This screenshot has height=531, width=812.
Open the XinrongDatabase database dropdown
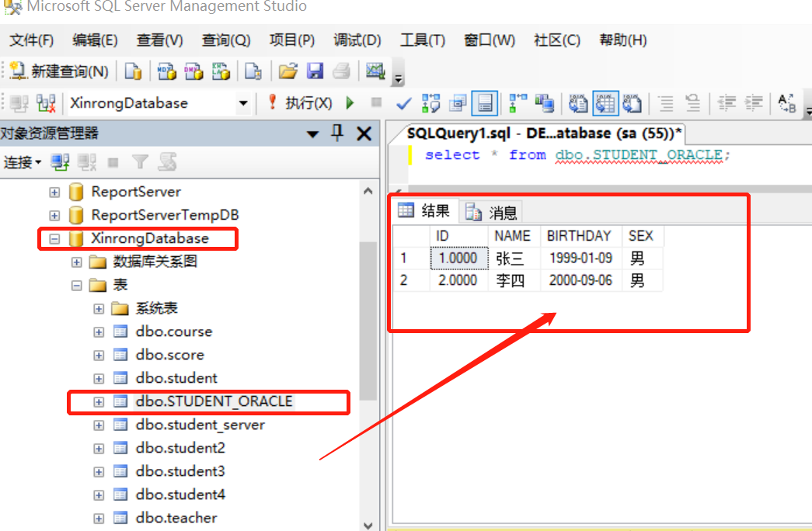tap(243, 103)
